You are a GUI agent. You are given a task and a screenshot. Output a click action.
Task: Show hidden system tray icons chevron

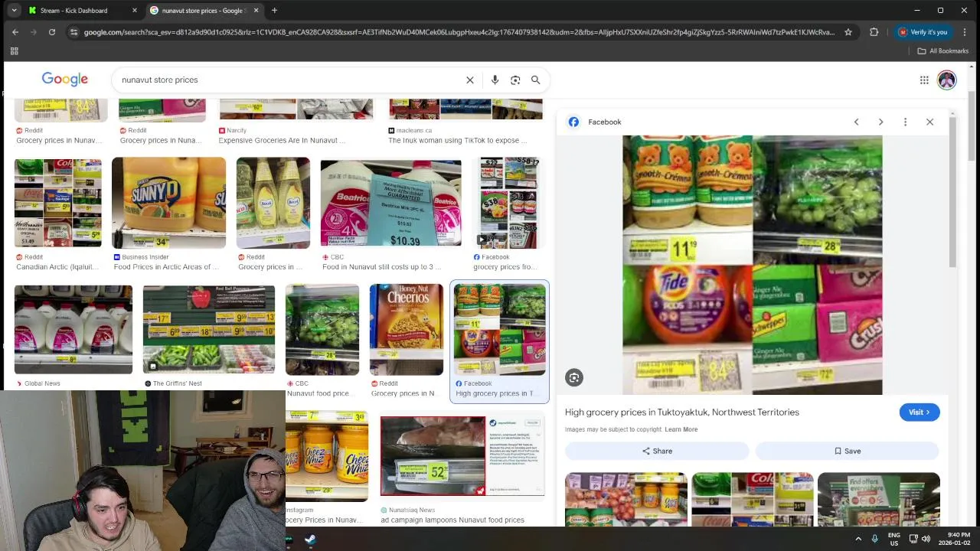click(858, 539)
